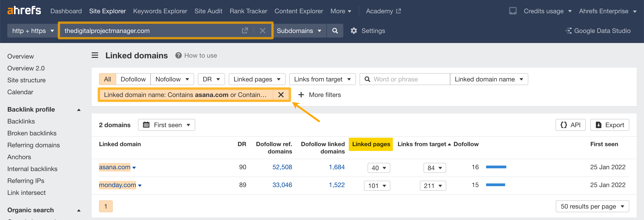
Task: Sort by Linked pages column
Action: (x=371, y=144)
